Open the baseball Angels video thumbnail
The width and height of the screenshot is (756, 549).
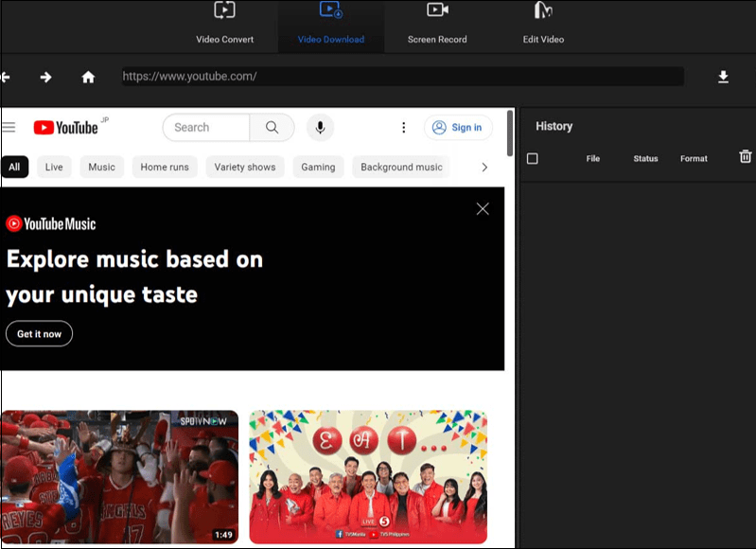click(x=119, y=477)
